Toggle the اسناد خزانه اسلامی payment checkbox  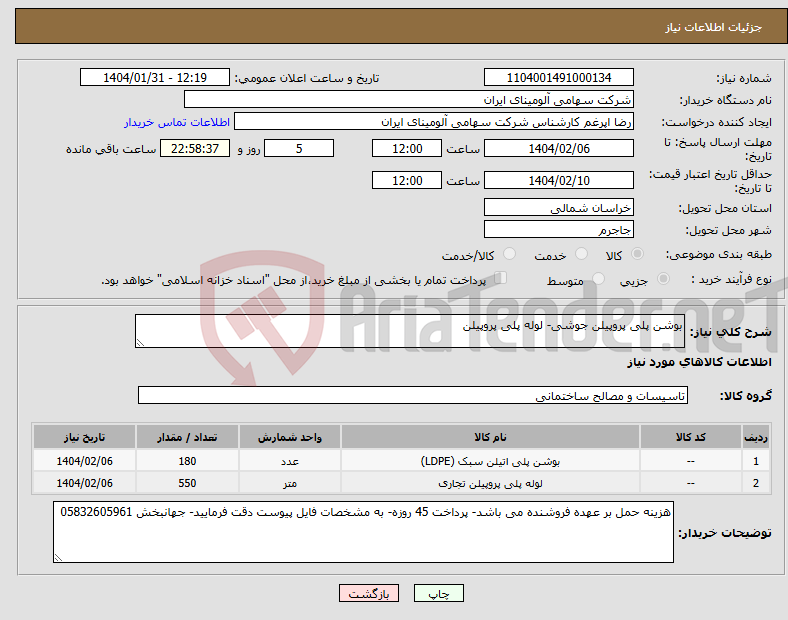(501, 277)
